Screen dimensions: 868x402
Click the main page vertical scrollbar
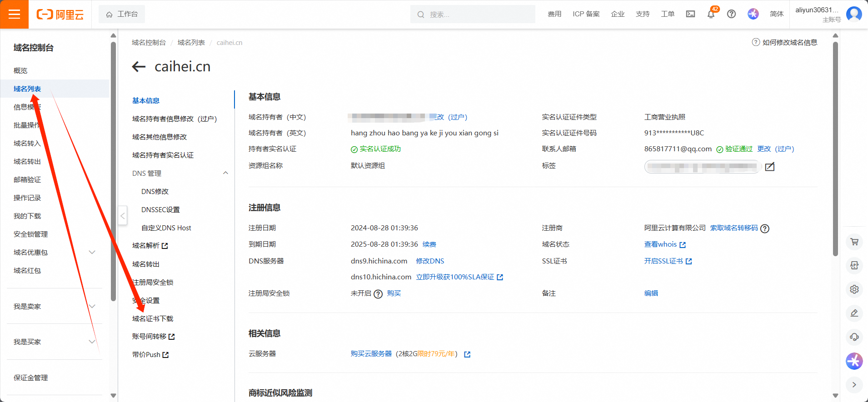coord(835,149)
